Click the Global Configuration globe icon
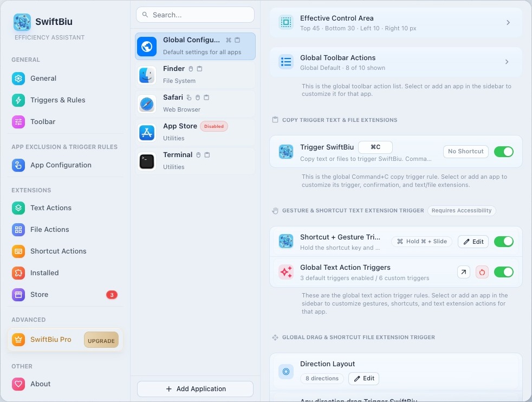Screen dimensions: 532x402 pyautogui.click(x=147, y=47)
